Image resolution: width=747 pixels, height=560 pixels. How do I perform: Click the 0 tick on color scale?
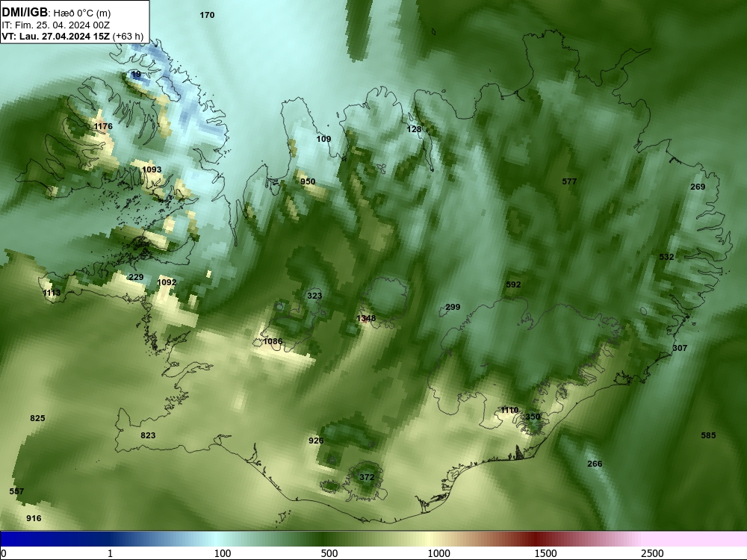click(4, 553)
